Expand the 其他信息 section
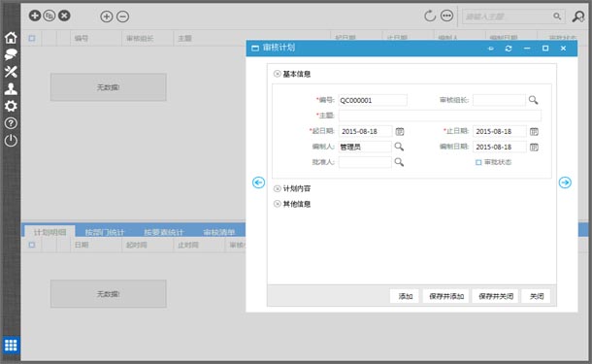592x364 pixels. pos(278,204)
